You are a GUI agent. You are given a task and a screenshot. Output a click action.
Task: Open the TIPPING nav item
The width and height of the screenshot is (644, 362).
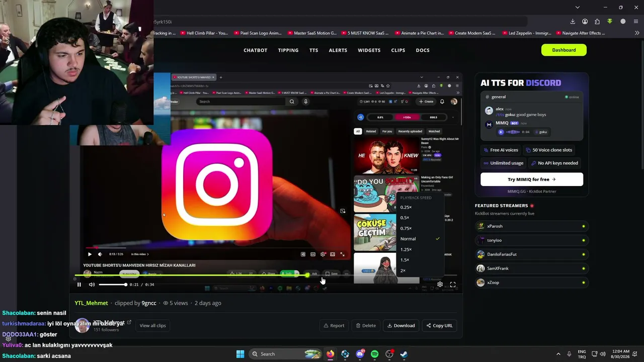click(288, 50)
